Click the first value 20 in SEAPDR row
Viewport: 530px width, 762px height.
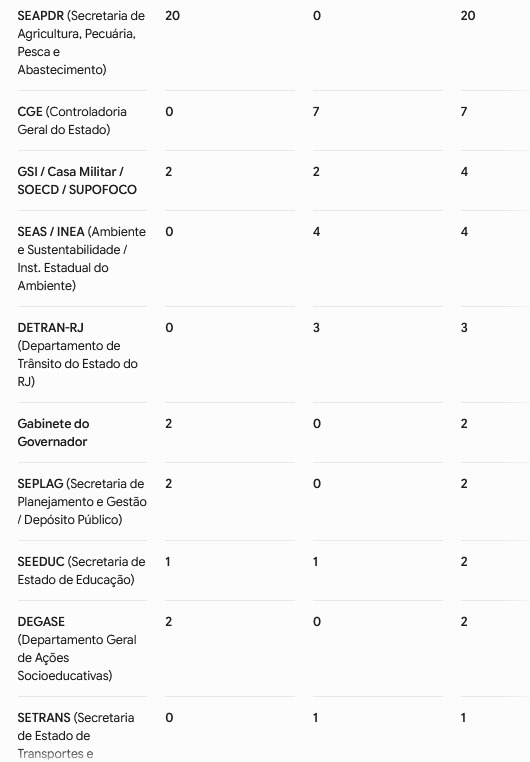click(172, 16)
